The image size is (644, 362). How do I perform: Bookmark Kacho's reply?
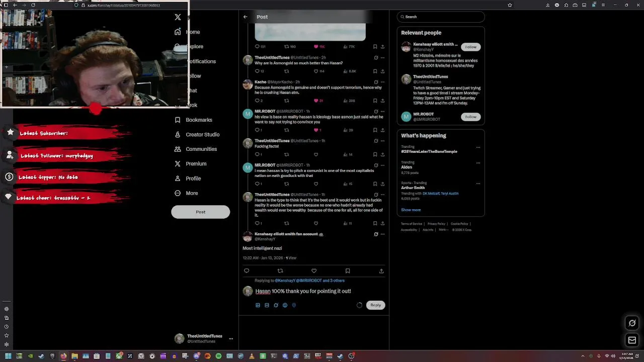point(375,101)
